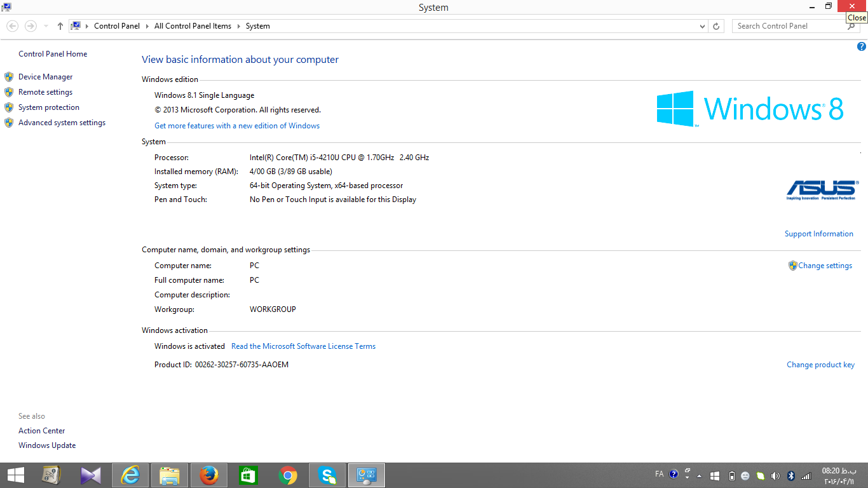This screenshot has height=488, width=868.
Task: Click the Control Panel taskbar button
Action: (x=367, y=475)
